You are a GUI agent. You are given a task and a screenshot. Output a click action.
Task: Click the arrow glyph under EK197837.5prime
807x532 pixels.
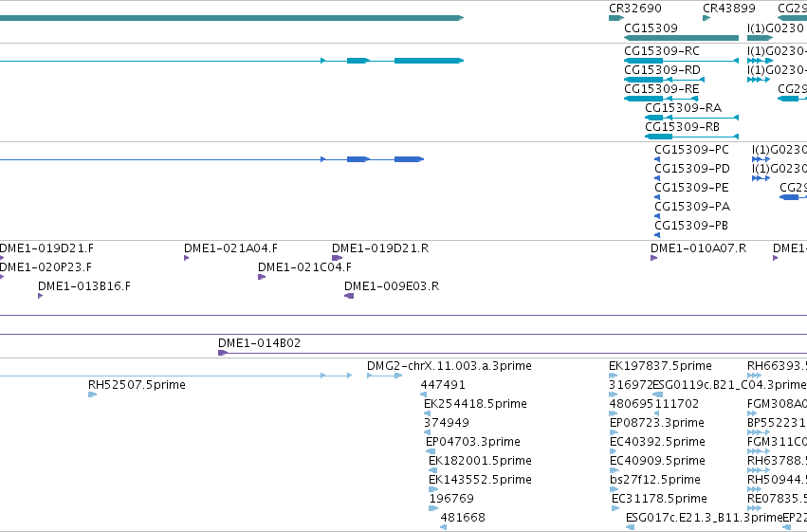point(613,376)
